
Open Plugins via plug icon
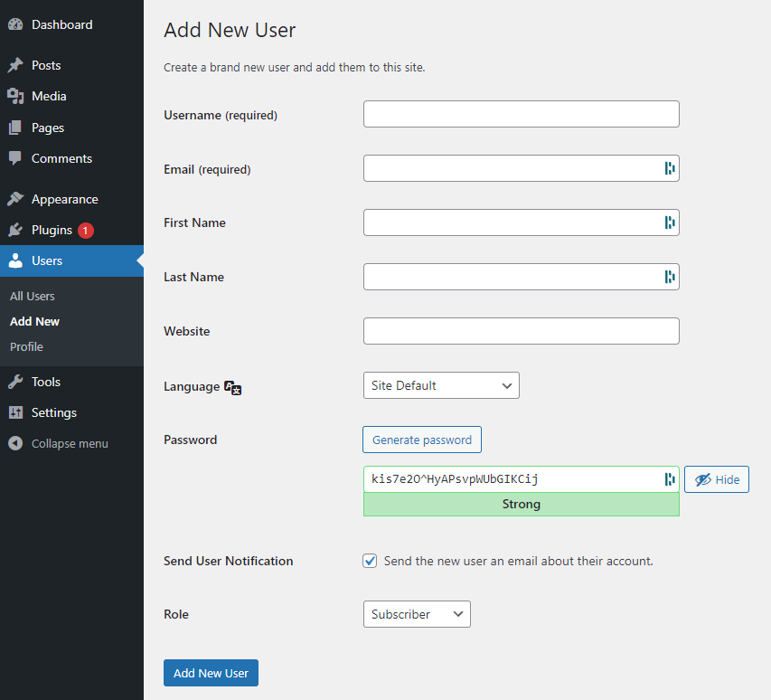[x=15, y=231]
